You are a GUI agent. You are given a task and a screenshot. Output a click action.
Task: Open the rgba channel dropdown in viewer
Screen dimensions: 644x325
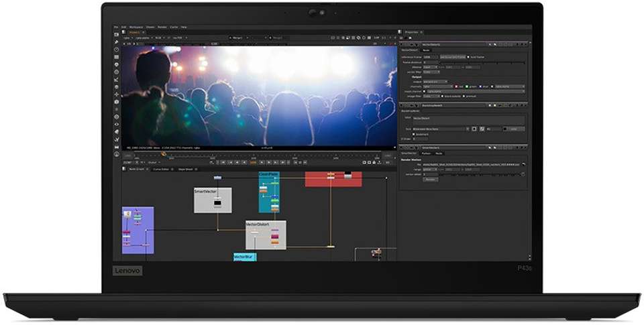[129, 38]
